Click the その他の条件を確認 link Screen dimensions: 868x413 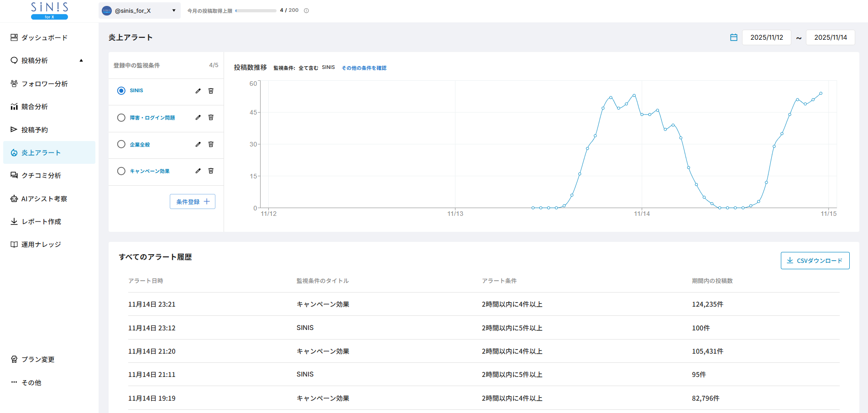[364, 68]
